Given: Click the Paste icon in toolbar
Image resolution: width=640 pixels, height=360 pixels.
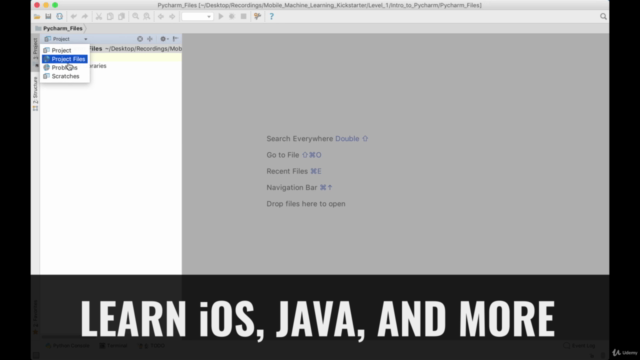Looking at the screenshot, I should click(x=121, y=16).
